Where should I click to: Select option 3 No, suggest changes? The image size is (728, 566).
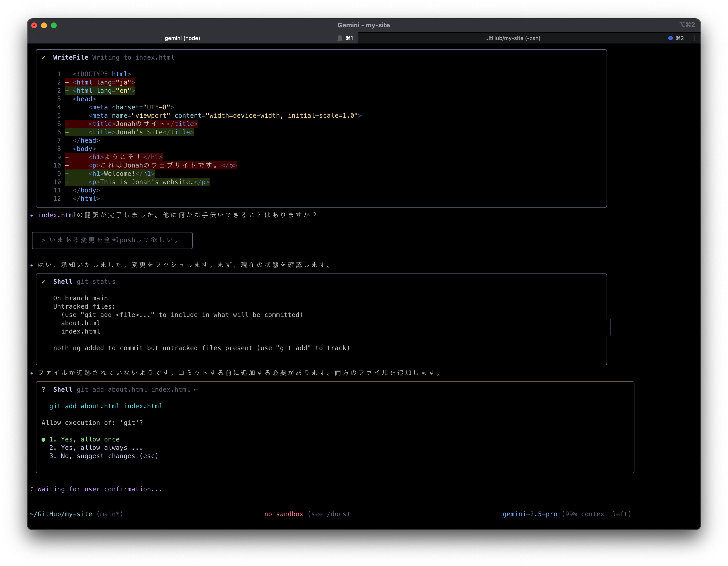coord(103,456)
